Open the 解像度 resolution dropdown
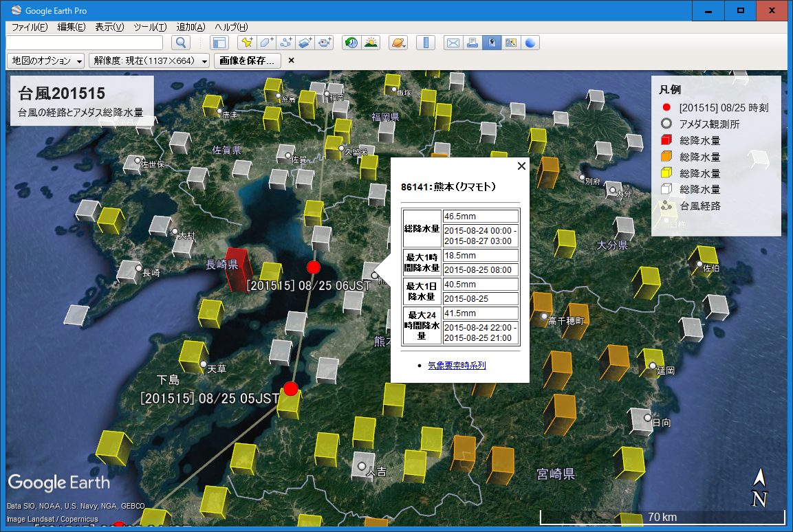This screenshot has width=793, height=532. pyautogui.click(x=149, y=60)
